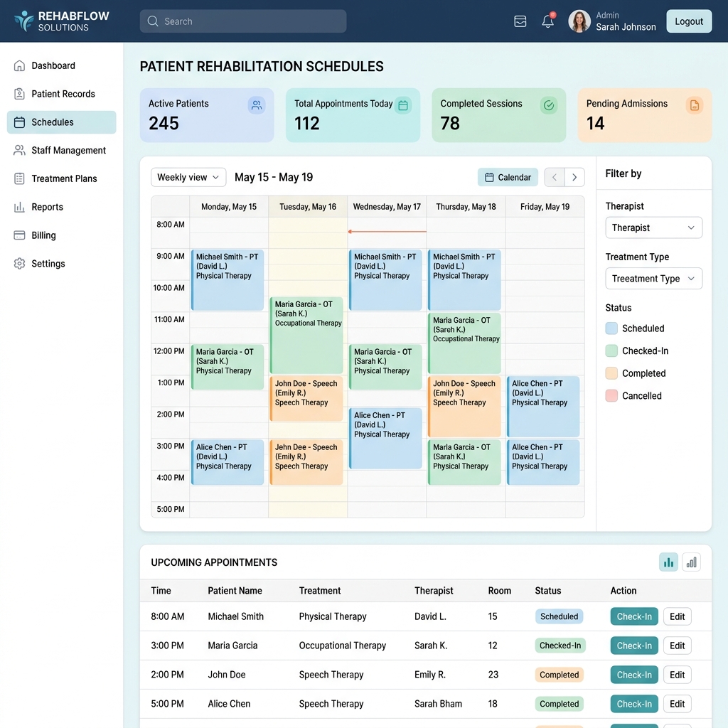Click the Patient Records clipboard icon

pyautogui.click(x=19, y=94)
